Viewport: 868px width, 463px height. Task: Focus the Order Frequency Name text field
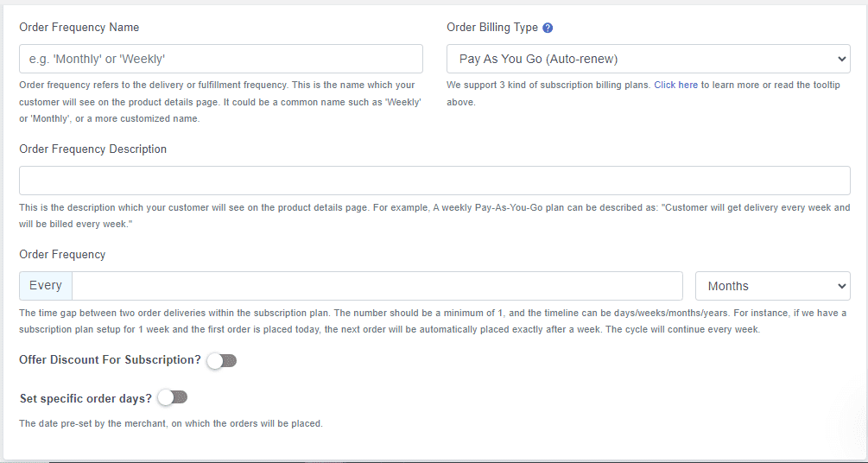(221, 59)
